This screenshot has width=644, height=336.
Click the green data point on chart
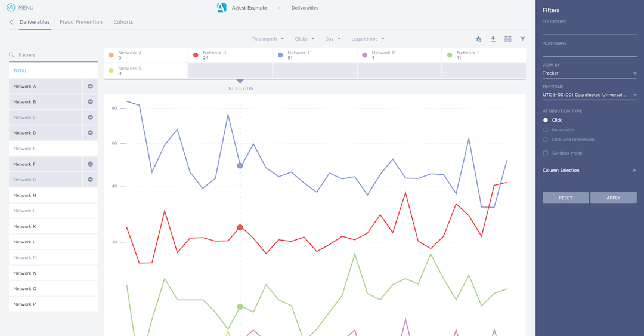(x=240, y=307)
